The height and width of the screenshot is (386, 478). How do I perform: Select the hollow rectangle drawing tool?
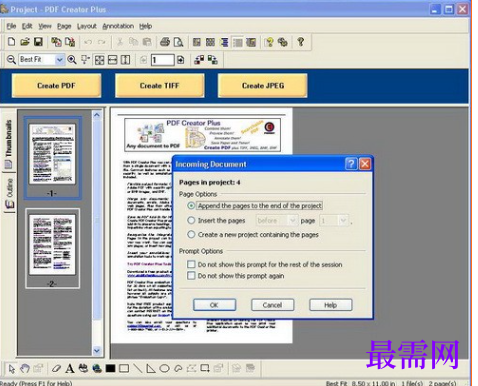(x=124, y=368)
